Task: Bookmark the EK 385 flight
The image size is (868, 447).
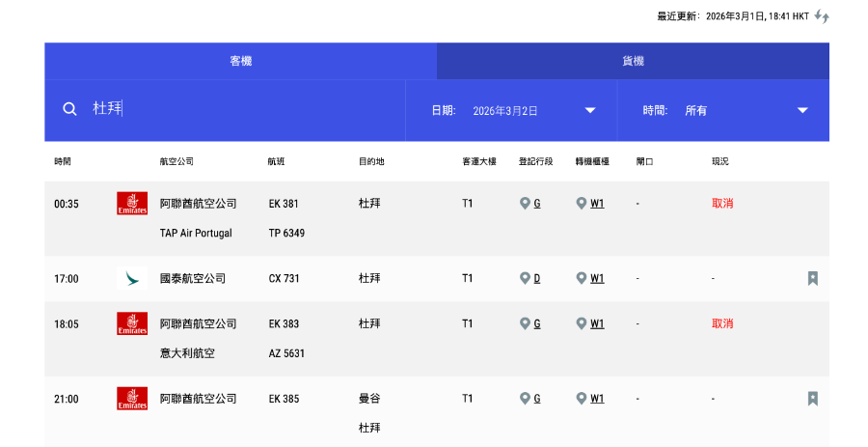Action: (812, 399)
